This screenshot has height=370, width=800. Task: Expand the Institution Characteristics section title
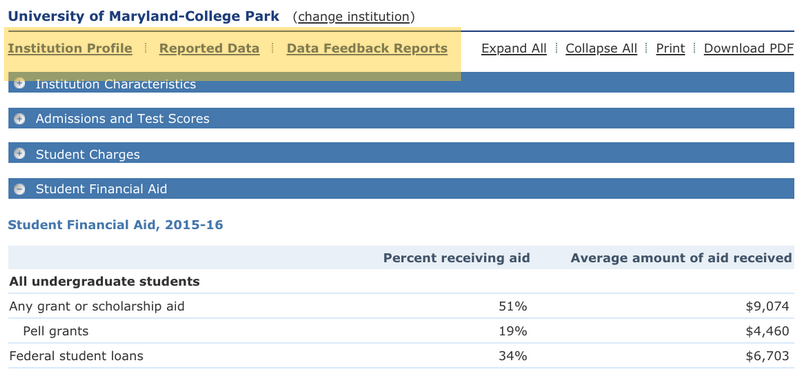click(x=116, y=84)
